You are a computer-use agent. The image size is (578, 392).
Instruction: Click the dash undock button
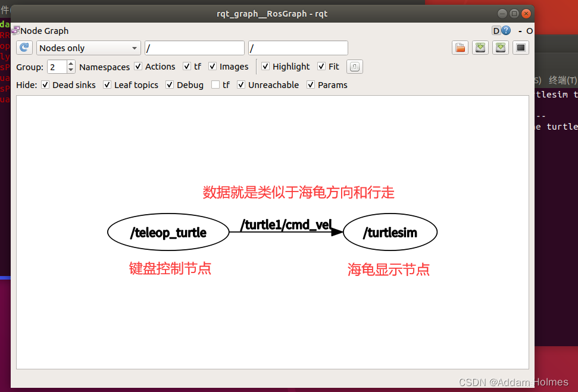[x=520, y=31]
